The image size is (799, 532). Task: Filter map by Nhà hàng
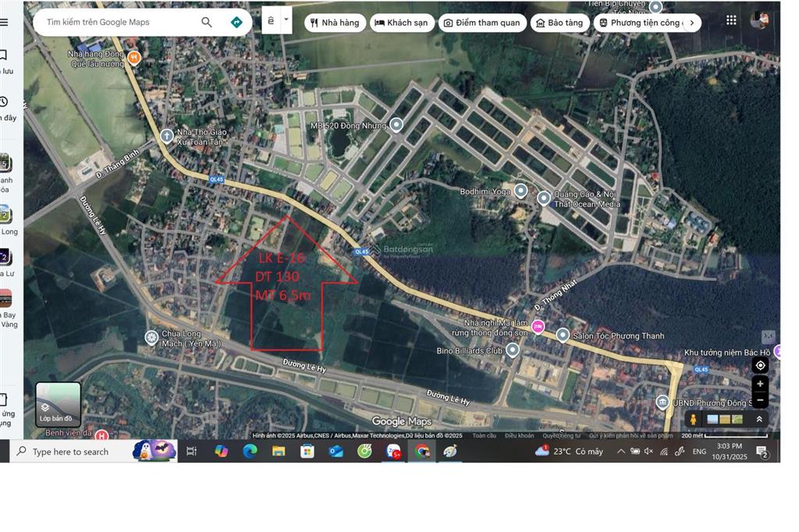335,23
